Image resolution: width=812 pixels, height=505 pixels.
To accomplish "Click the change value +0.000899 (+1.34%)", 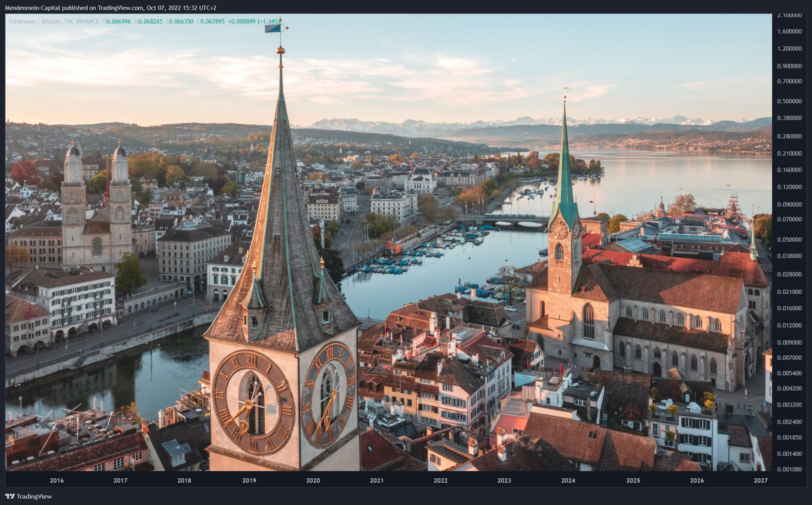I will point(254,21).
